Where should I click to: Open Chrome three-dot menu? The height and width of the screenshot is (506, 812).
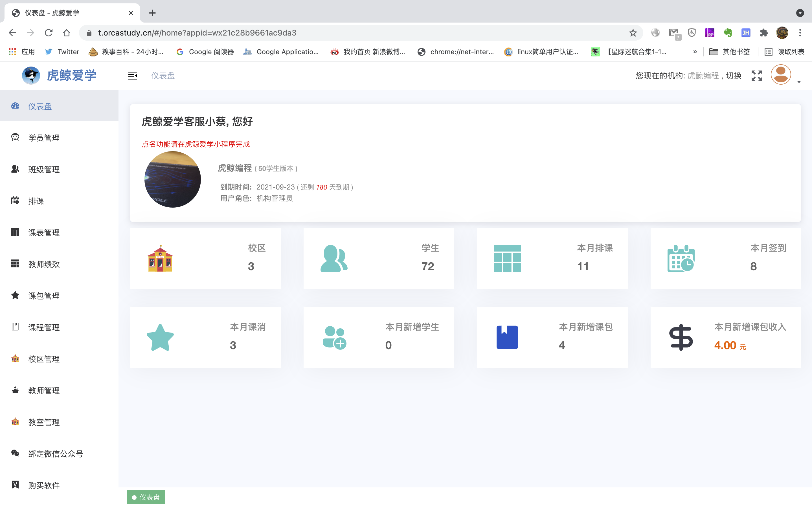click(800, 33)
